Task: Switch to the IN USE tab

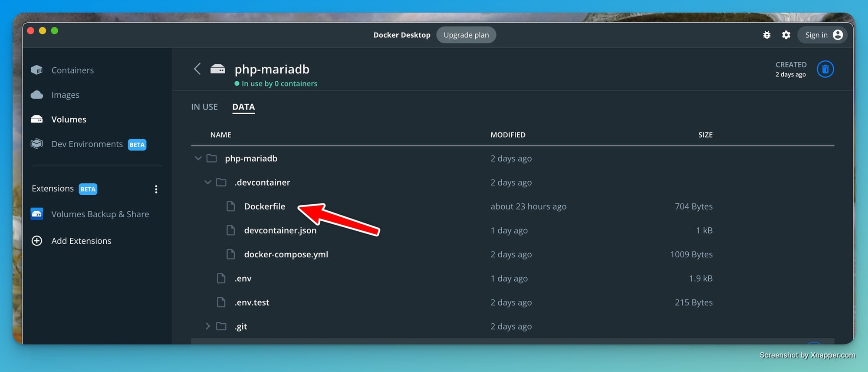Action: (x=204, y=107)
